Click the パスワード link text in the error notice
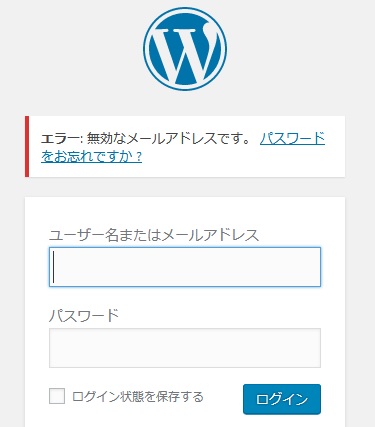 pyautogui.click(x=292, y=138)
